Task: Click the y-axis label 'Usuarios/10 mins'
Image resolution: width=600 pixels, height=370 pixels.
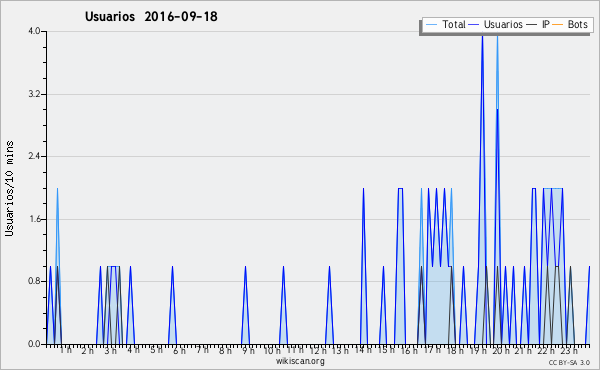Action: [x=9, y=188]
